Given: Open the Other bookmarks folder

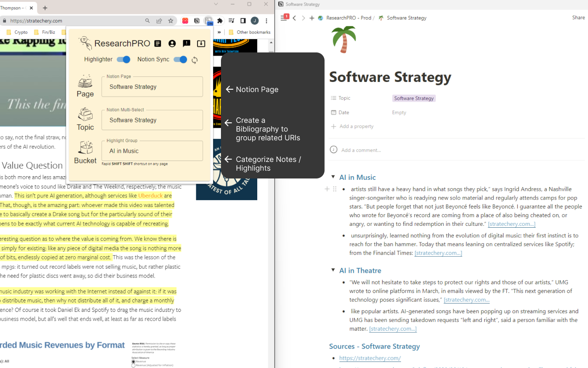Looking at the screenshot, I should [x=249, y=32].
